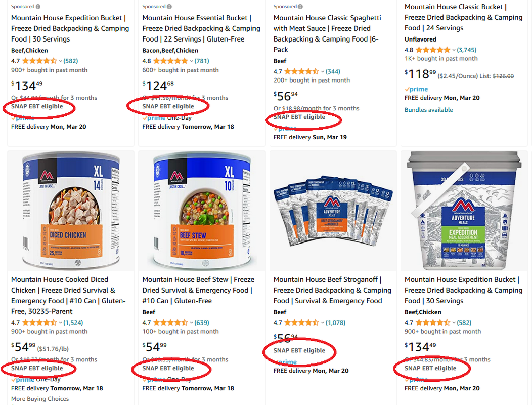The width and height of the screenshot is (532, 405).
Task: Open Mountain House Essential Bucket title link
Action: pos(201,28)
